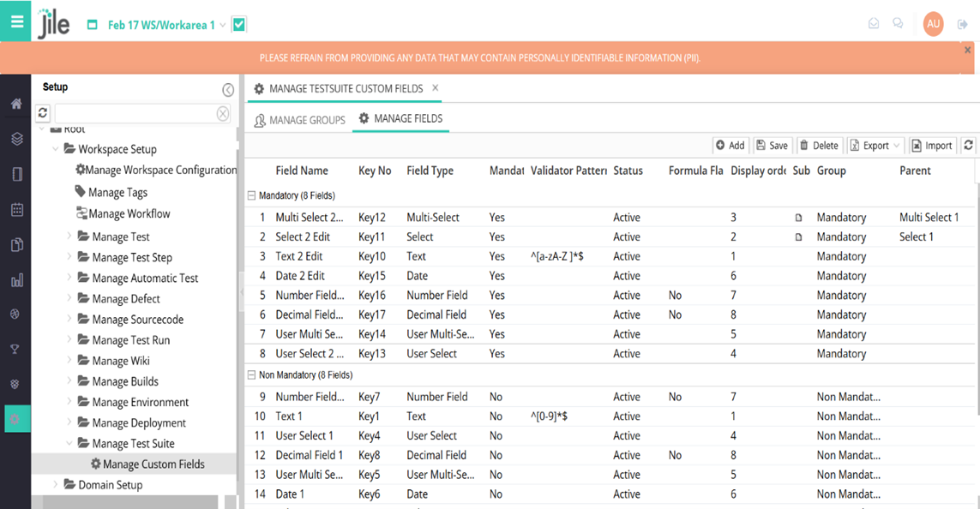Expand the Manage Defect tree node
980x509 pixels.
point(69,298)
